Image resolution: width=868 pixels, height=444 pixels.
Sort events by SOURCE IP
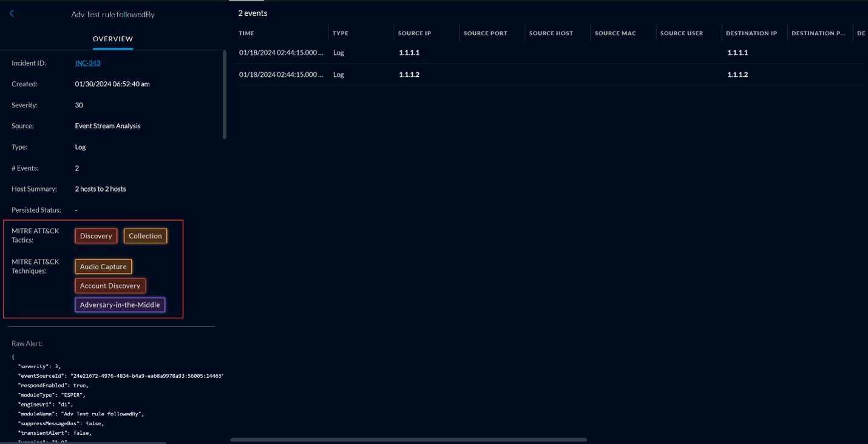414,33
